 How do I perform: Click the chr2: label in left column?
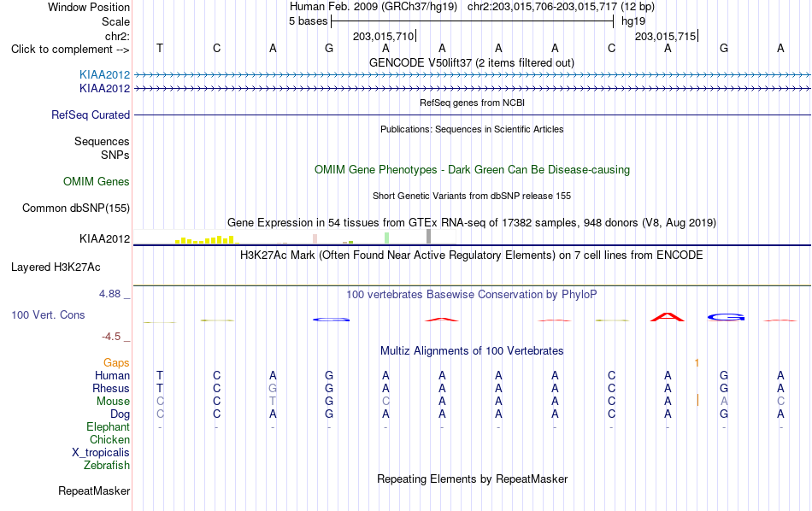tap(117, 36)
